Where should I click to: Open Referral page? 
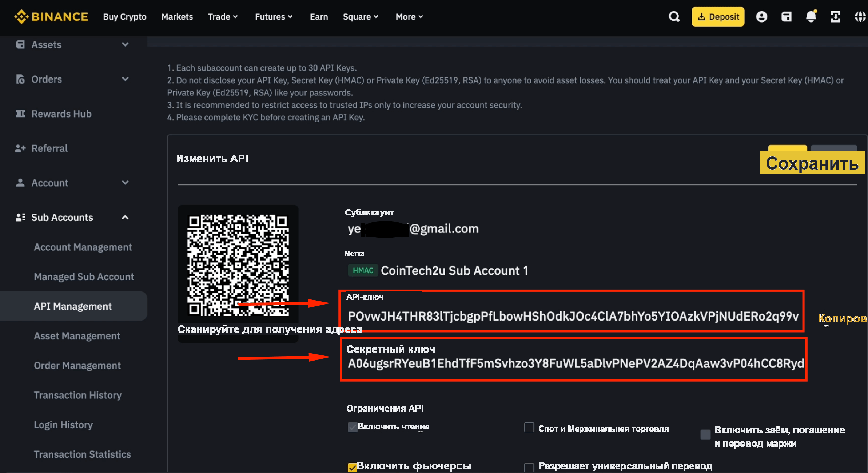(x=49, y=148)
